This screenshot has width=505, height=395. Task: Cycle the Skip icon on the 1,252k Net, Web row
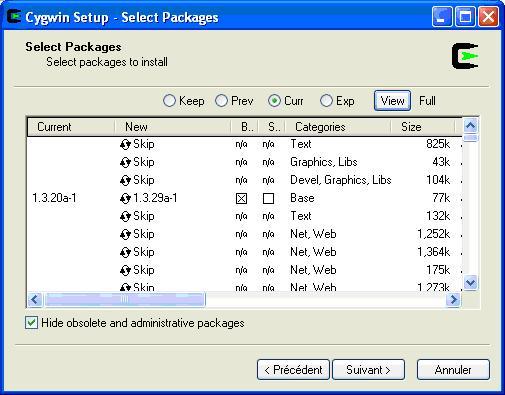(125, 235)
